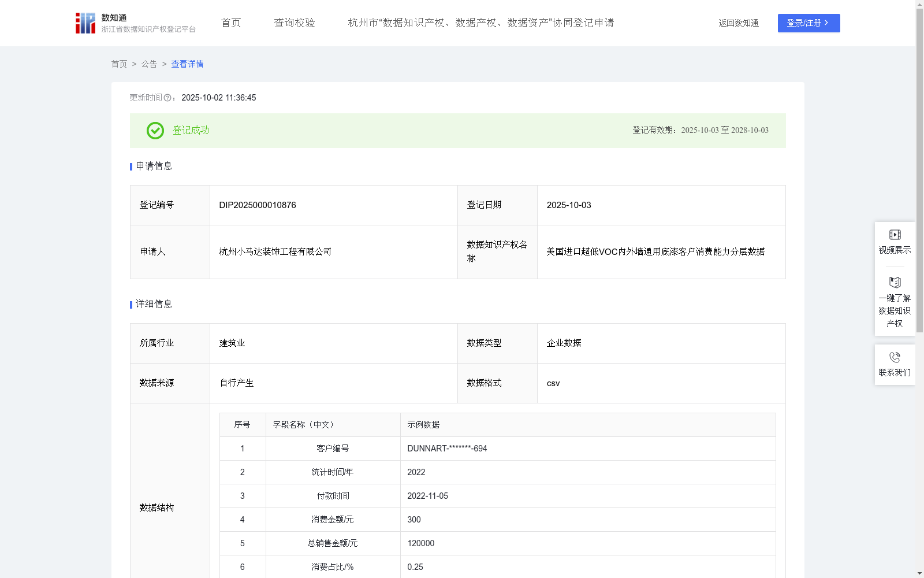Click the update time 2025-10-02 11:36:45
The height and width of the screenshot is (578, 924).
pyautogui.click(x=218, y=98)
